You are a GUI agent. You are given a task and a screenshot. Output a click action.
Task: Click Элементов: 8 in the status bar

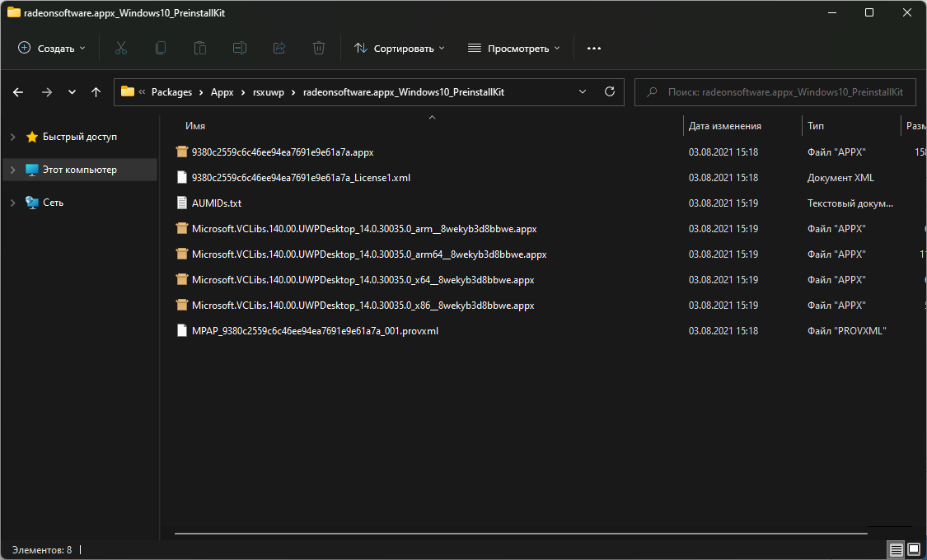pos(42,550)
